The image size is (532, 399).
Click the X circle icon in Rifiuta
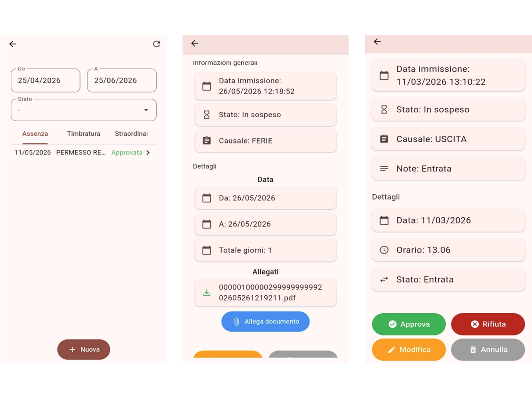pyautogui.click(x=475, y=324)
